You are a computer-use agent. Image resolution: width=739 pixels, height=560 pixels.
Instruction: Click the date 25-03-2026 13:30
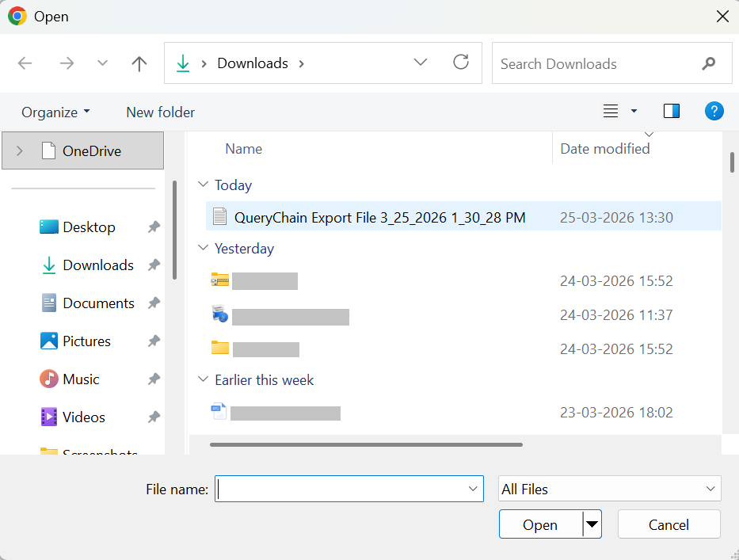click(x=616, y=217)
